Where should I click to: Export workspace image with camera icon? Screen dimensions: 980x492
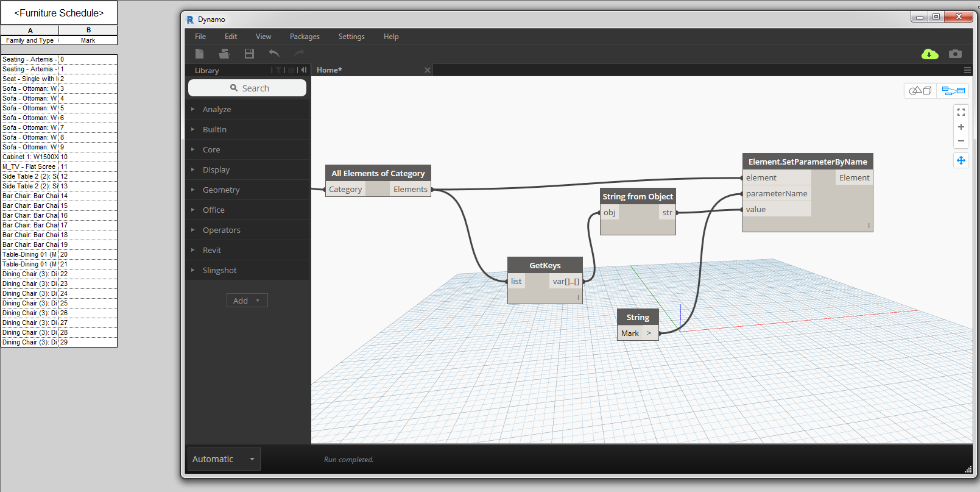pyautogui.click(x=955, y=54)
